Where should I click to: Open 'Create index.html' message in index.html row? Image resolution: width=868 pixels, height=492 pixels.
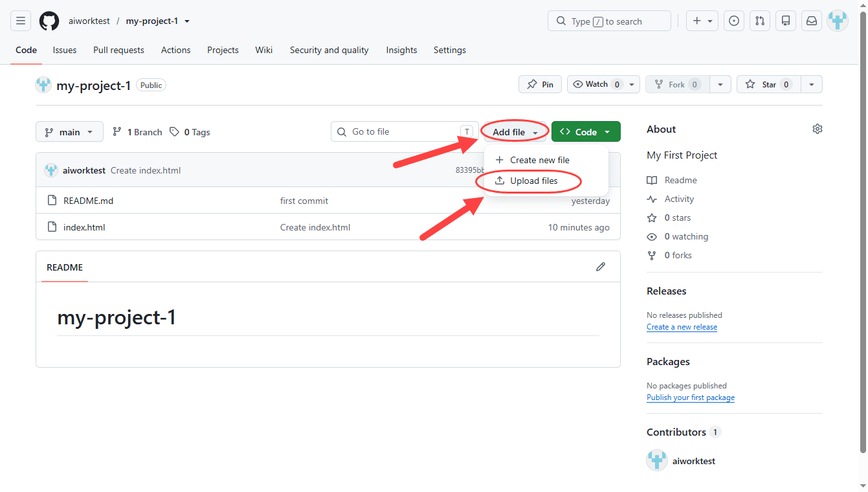coord(315,227)
